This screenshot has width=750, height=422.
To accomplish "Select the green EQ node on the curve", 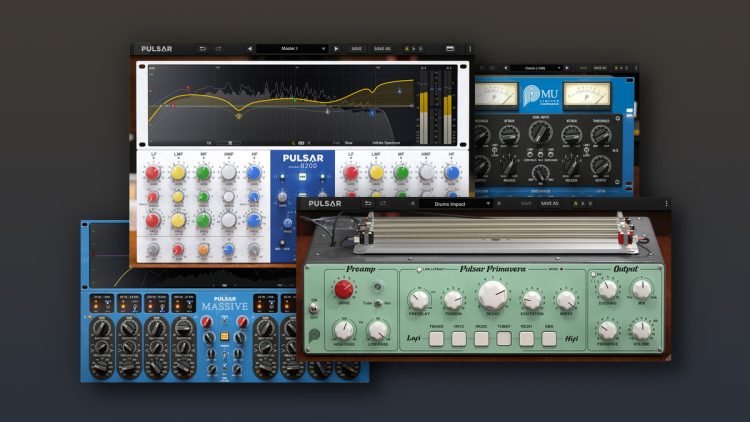I will click(x=295, y=100).
